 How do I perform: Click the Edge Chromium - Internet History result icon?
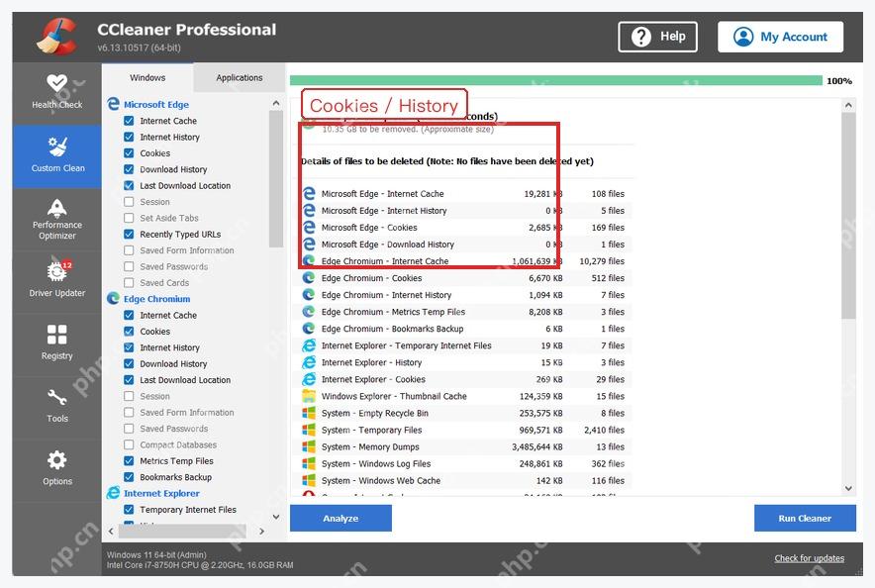[308, 295]
